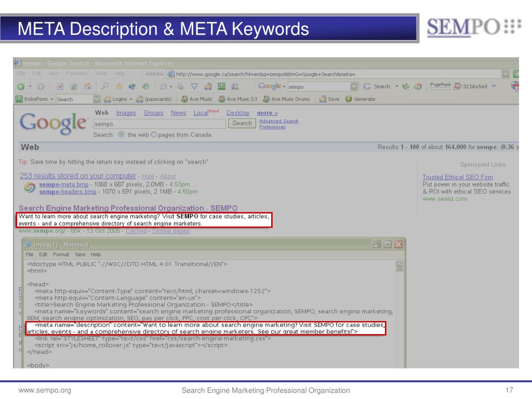Select 'pages from Canada' radio button

coord(154,135)
